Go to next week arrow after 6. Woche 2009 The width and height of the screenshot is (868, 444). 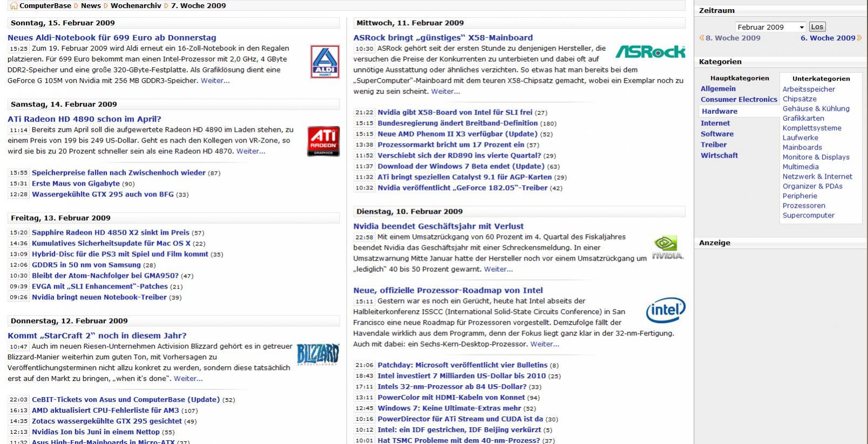859,38
